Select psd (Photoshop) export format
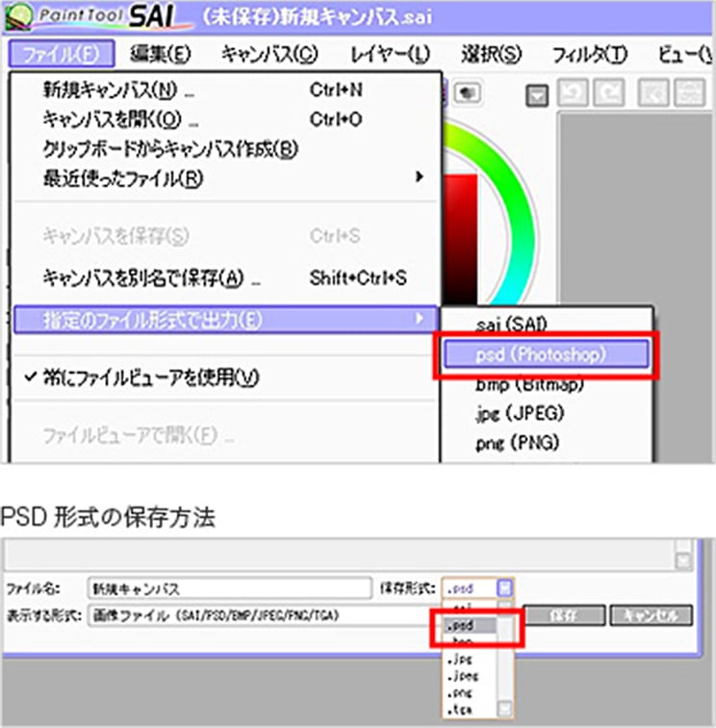This screenshot has width=716, height=728. (x=547, y=354)
